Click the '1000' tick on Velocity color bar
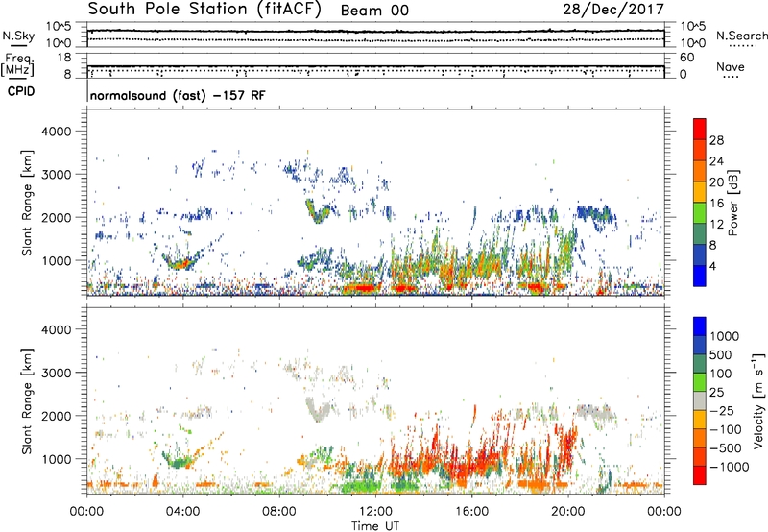This screenshot has width=768, height=532. click(725, 336)
